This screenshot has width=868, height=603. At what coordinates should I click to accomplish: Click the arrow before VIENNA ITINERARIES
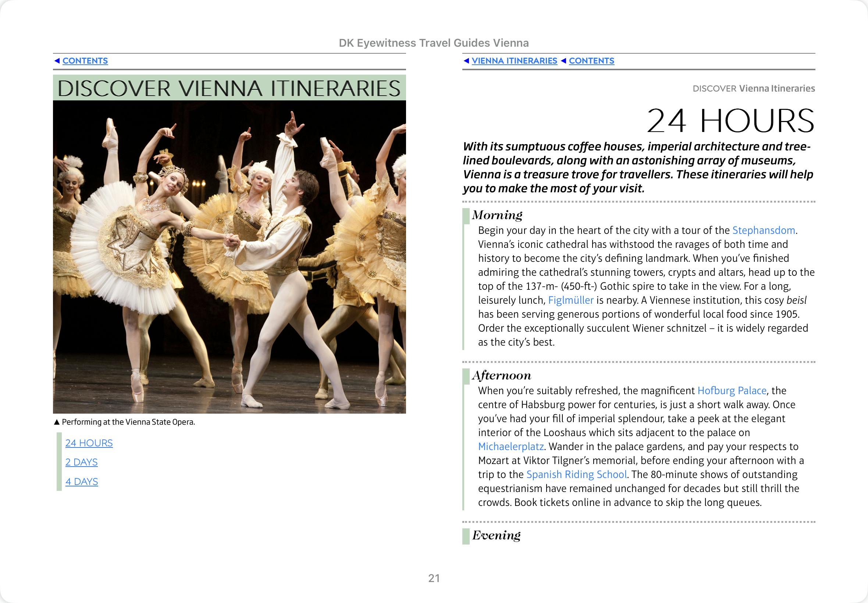tap(466, 61)
